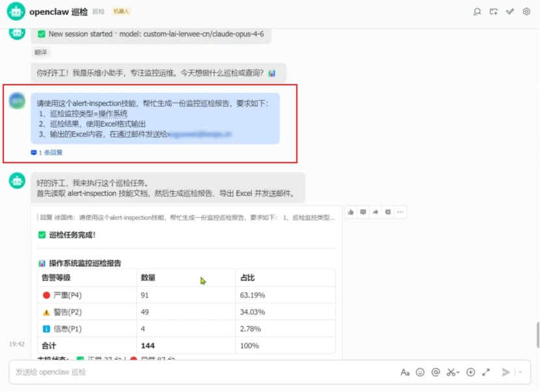The height and width of the screenshot is (392, 540).
Task: Open the Aa text formatting icon
Action: pos(405,372)
